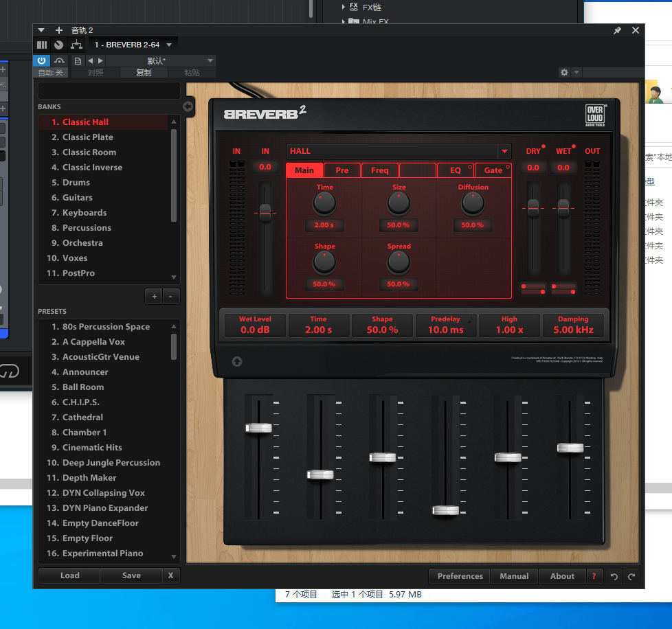Open the gear settings icon

click(564, 72)
